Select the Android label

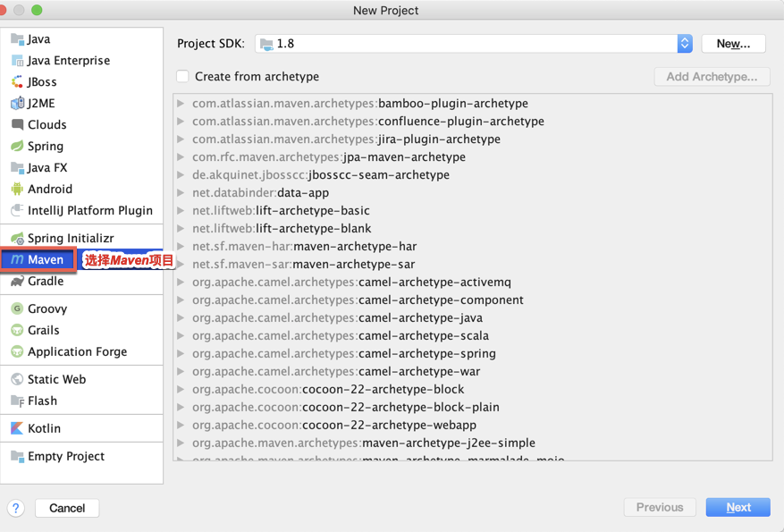click(50, 189)
